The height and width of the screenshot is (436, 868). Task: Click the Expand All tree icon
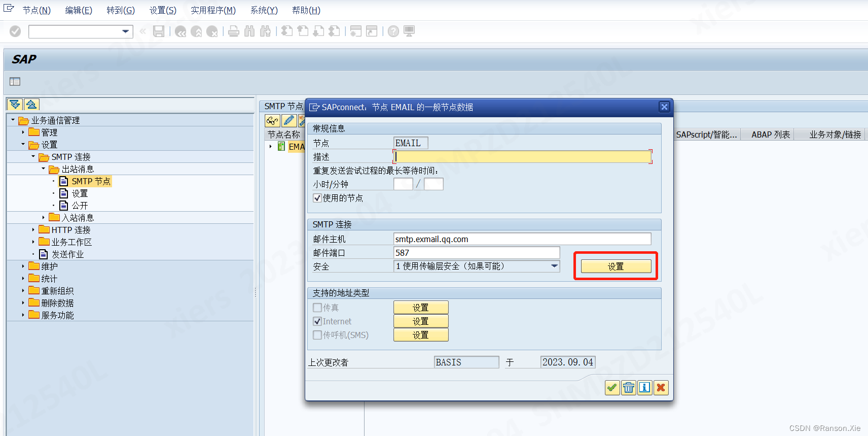tap(15, 105)
